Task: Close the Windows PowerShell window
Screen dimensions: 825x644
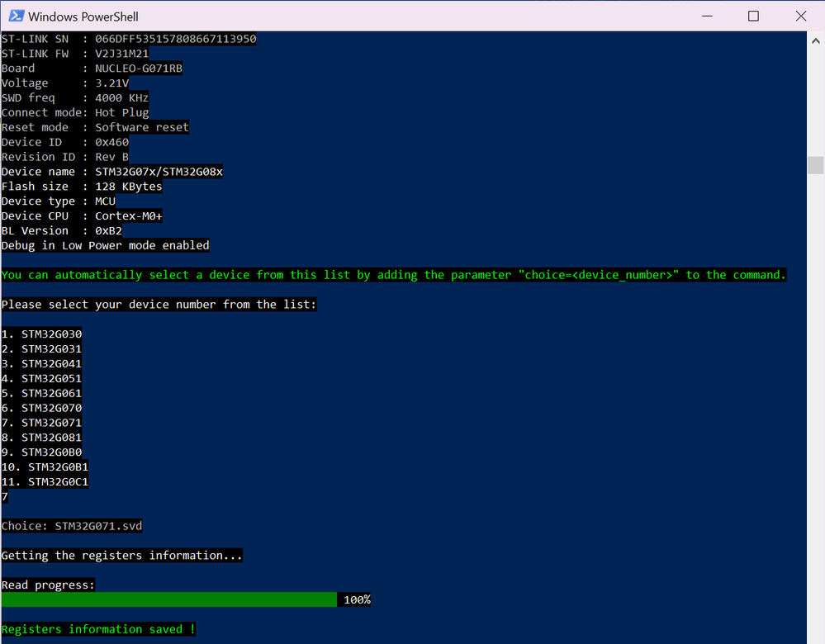Action: click(801, 16)
